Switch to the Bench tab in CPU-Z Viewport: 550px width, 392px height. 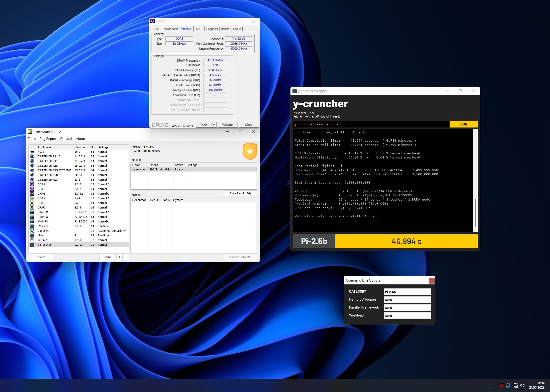pos(225,29)
